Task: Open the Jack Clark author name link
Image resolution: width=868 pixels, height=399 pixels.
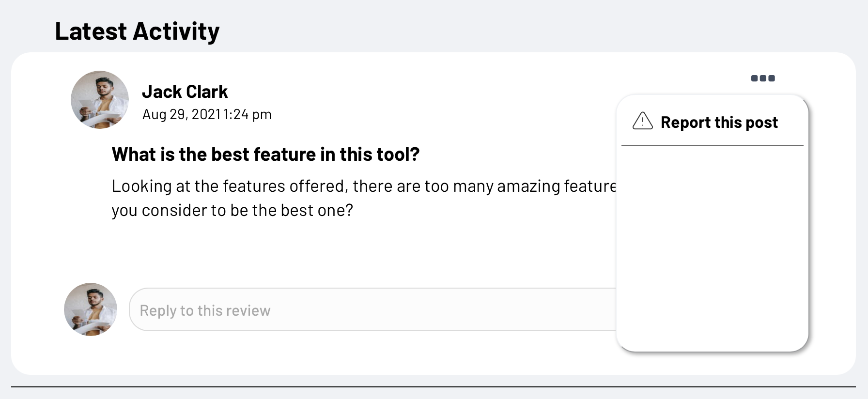Action: [185, 92]
